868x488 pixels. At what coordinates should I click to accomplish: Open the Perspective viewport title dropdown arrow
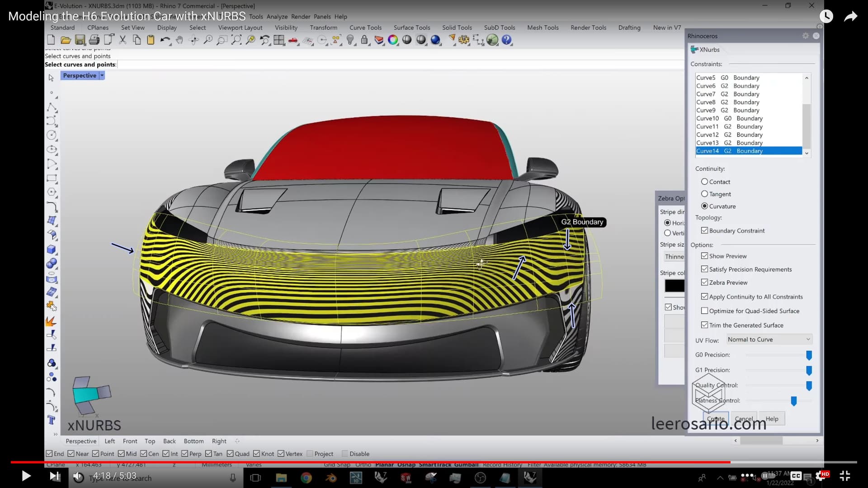point(102,75)
